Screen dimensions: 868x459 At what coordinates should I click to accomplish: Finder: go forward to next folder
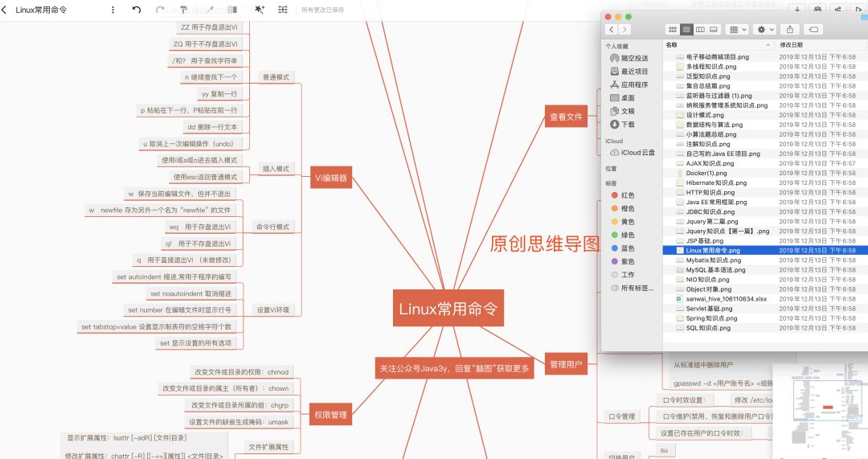(x=624, y=30)
